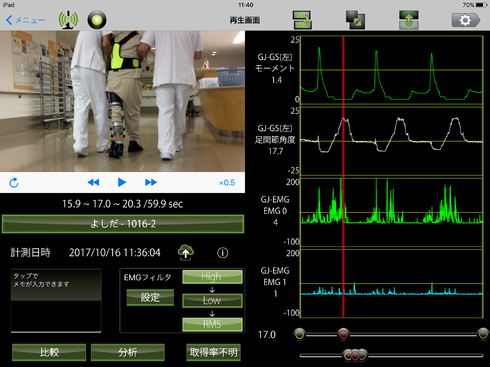Play the gait video
Screen dimensions: 490x367
(122, 182)
